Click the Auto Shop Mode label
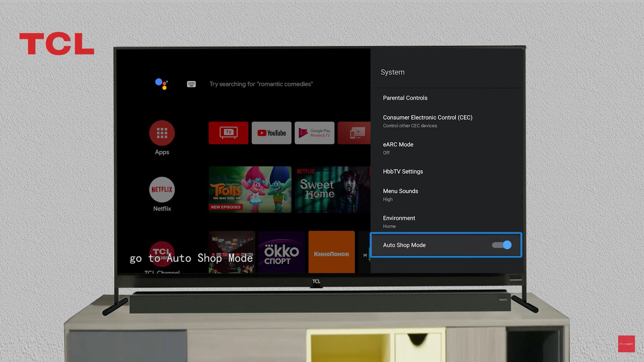This screenshot has width=644, height=362. click(x=404, y=245)
